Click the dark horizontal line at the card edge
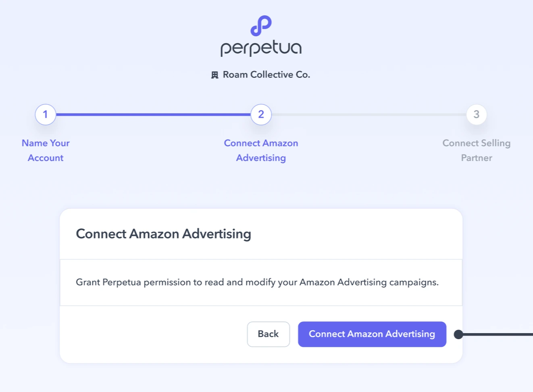 [500, 334]
